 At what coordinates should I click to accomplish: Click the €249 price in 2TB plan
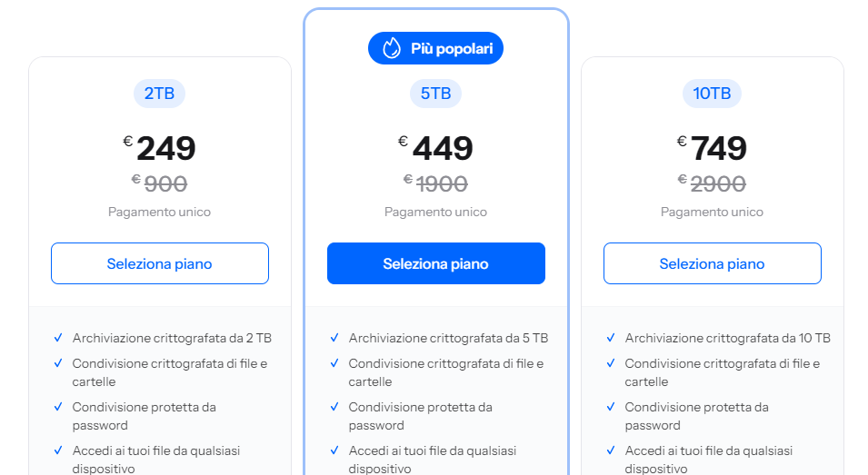[160, 148]
